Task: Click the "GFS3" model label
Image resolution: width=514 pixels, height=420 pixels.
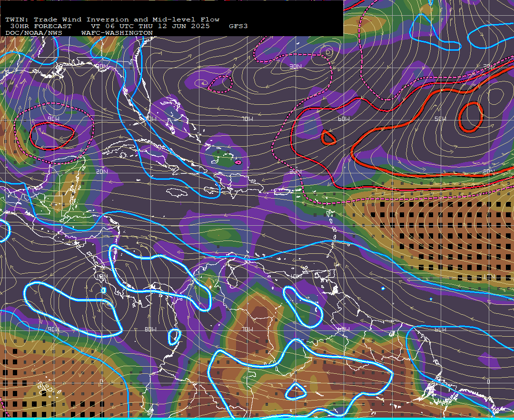Action: pyautogui.click(x=238, y=26)
